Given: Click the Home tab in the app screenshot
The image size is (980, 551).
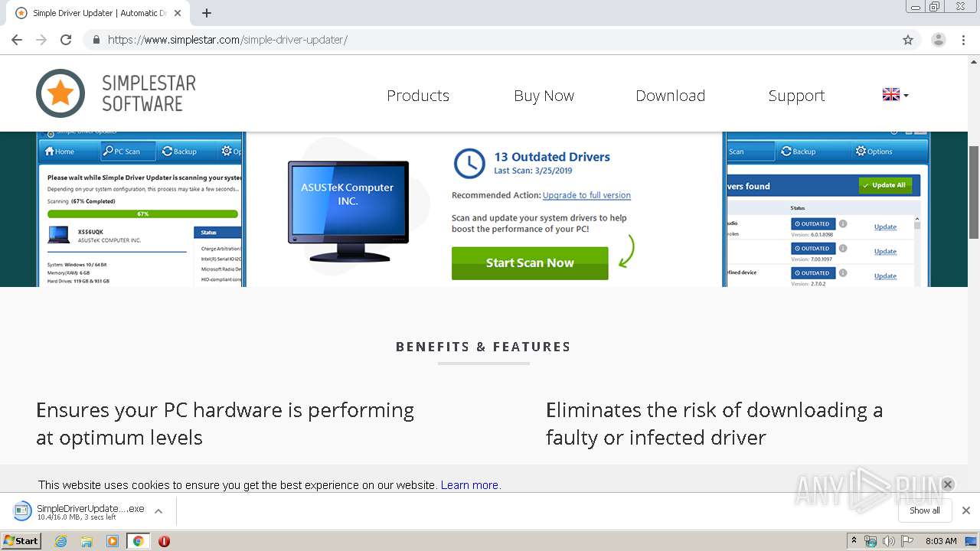Looking at the screenshot, I should coord(60,152).
